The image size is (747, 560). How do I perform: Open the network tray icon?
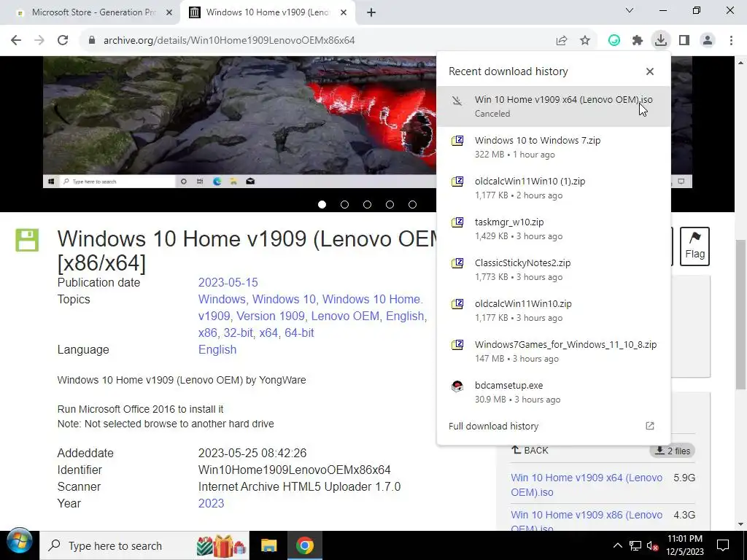pos(635,545)
